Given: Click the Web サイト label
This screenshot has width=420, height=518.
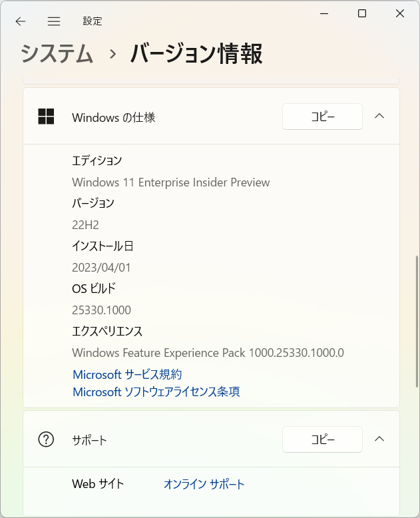Looking at the screenshot, I should click(x=98, y=484).
